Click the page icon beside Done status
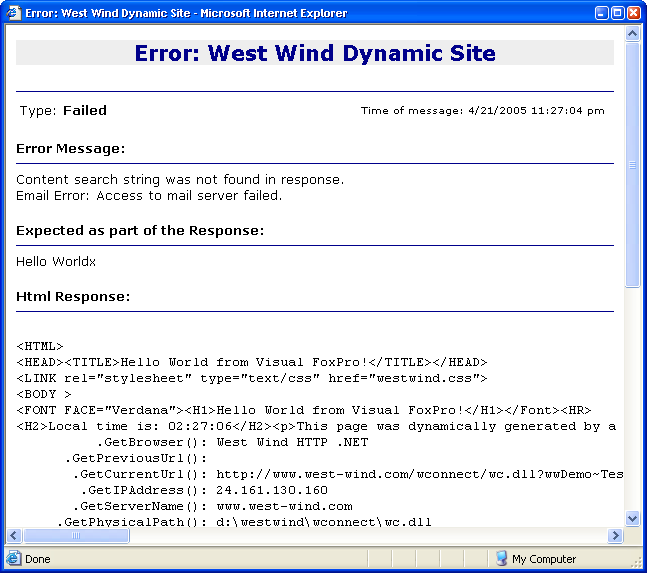 [14, 558]
